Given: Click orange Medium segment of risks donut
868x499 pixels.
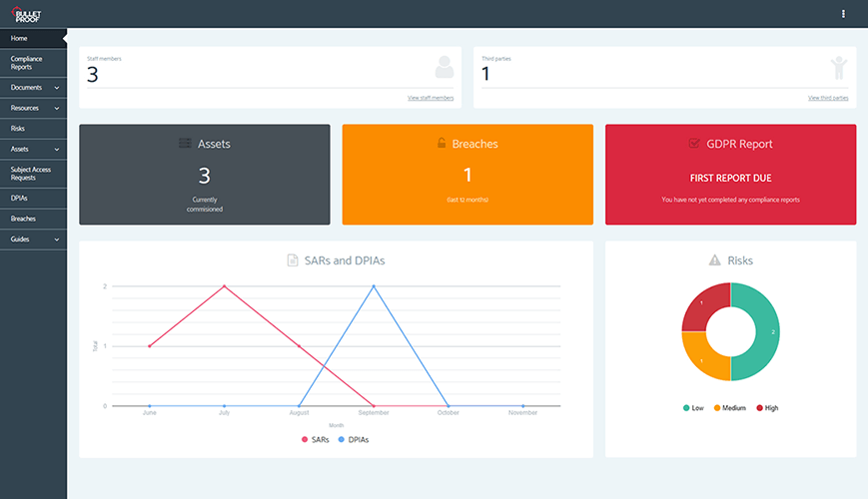Looking at the screenshot, I should pyautogui.click(x=702, y=358).
